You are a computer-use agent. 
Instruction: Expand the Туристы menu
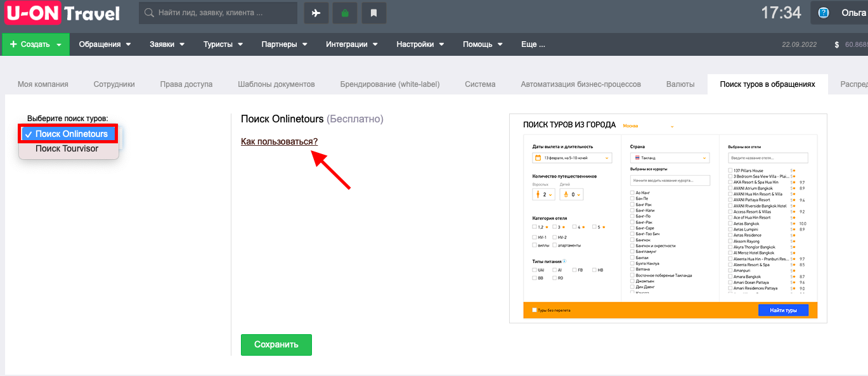click(x=223, y=44)
